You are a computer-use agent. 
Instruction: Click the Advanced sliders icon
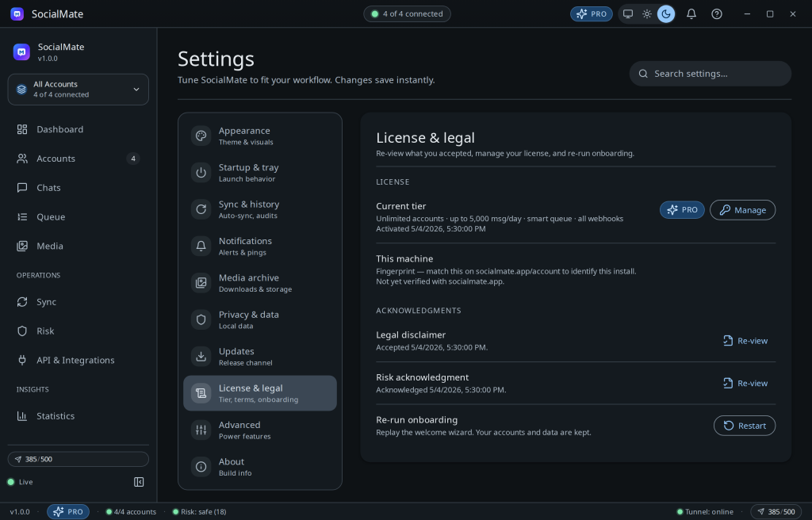tap(201, 430)
